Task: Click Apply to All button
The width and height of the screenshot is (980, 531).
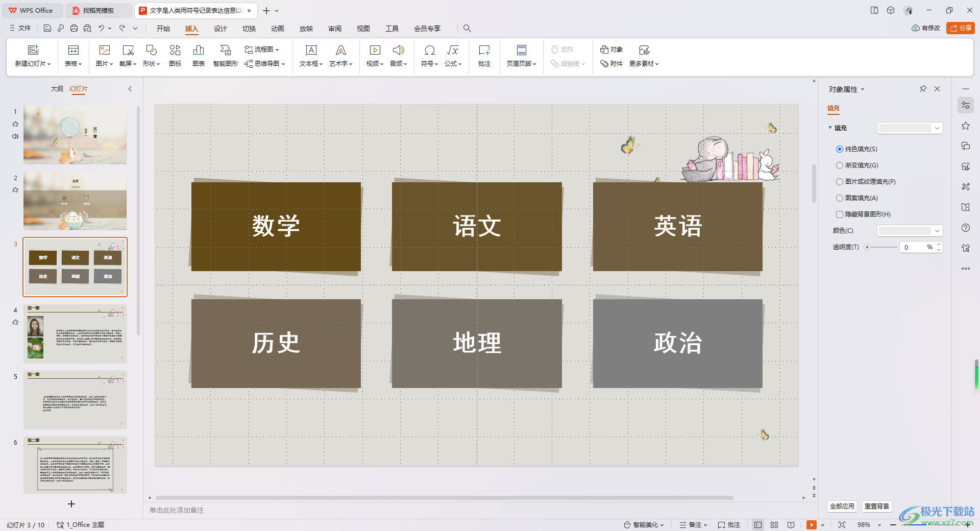Action: point(842,506)
